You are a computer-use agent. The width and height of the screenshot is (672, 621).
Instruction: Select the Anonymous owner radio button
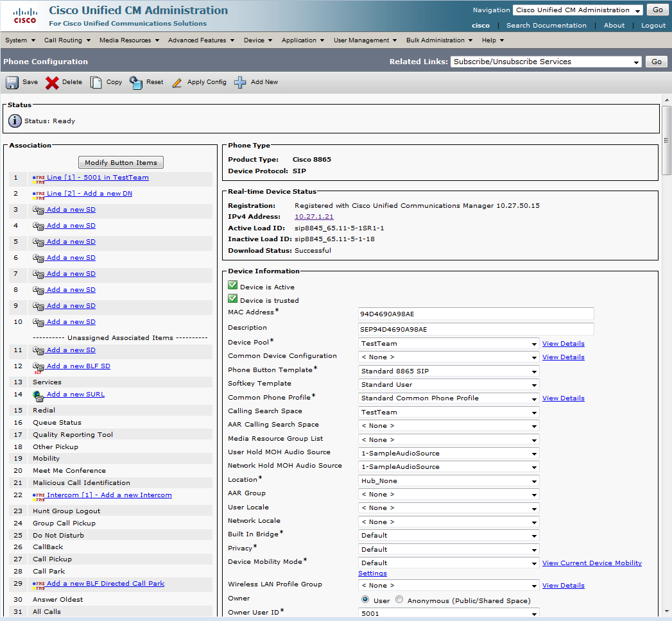click(399, 600)
